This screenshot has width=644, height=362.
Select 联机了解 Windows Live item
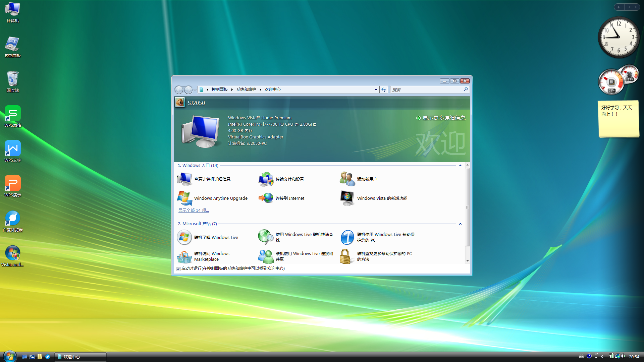(x=208, y=238)
